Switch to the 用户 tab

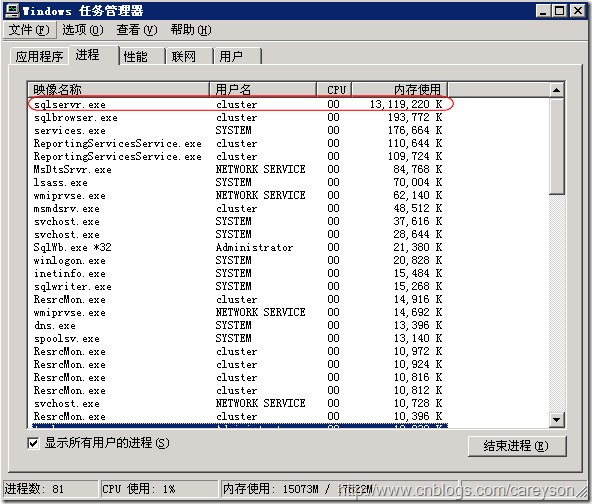click(x=238, y=57)
